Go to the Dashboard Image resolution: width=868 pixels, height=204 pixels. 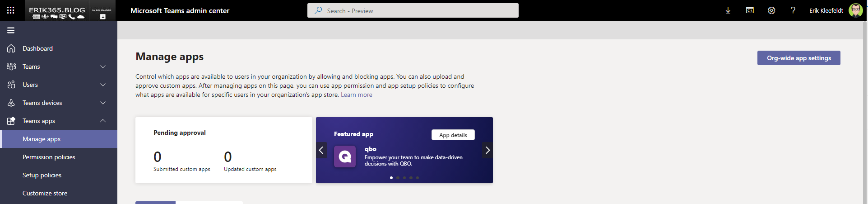pyautogui.click(x=37, y=48)
